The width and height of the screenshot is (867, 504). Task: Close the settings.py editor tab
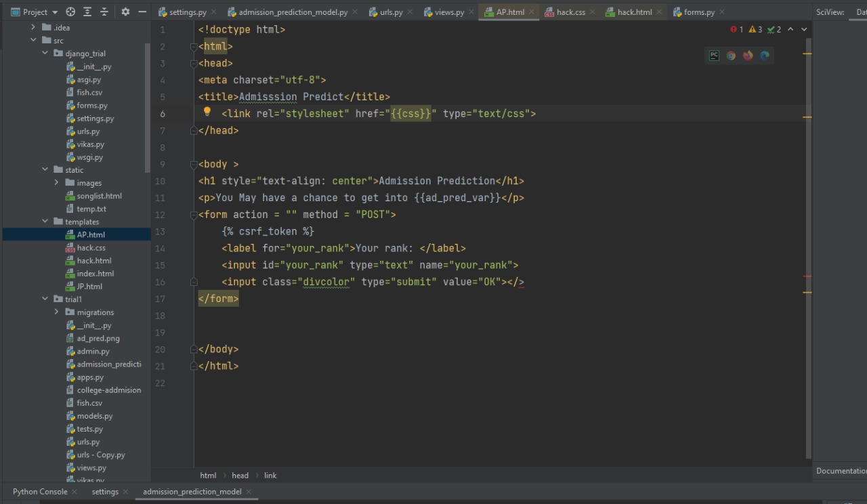click(214, 12)
